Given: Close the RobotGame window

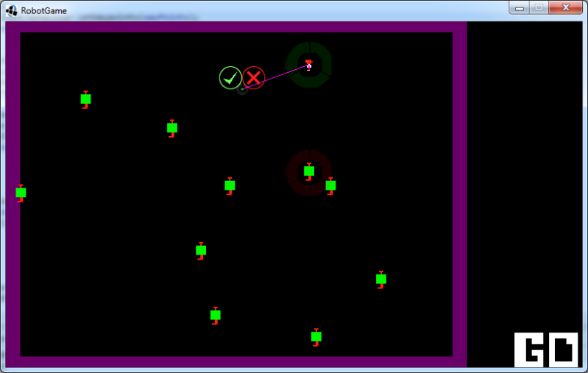Looking at the screenshot, I should (x=566, y=7).
